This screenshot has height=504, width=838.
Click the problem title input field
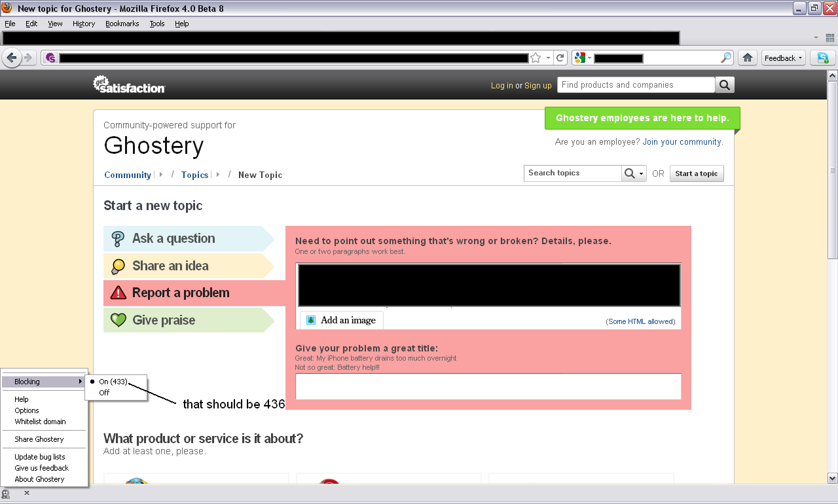488,386
